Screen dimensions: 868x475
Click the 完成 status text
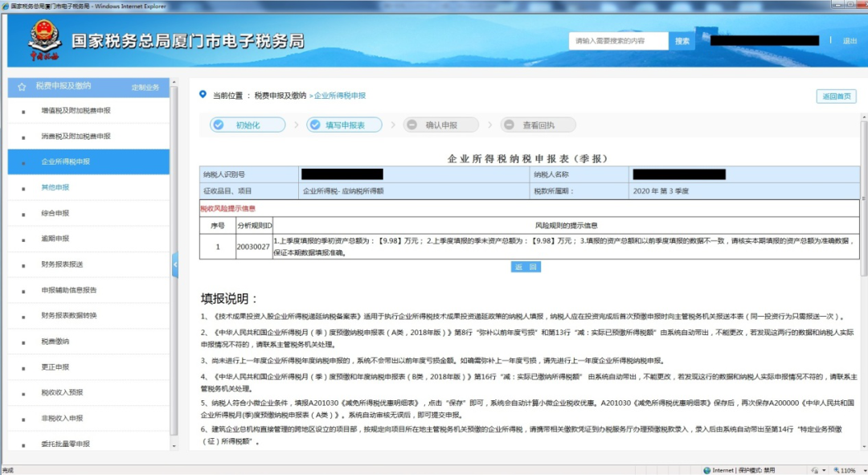click(7, 470)
